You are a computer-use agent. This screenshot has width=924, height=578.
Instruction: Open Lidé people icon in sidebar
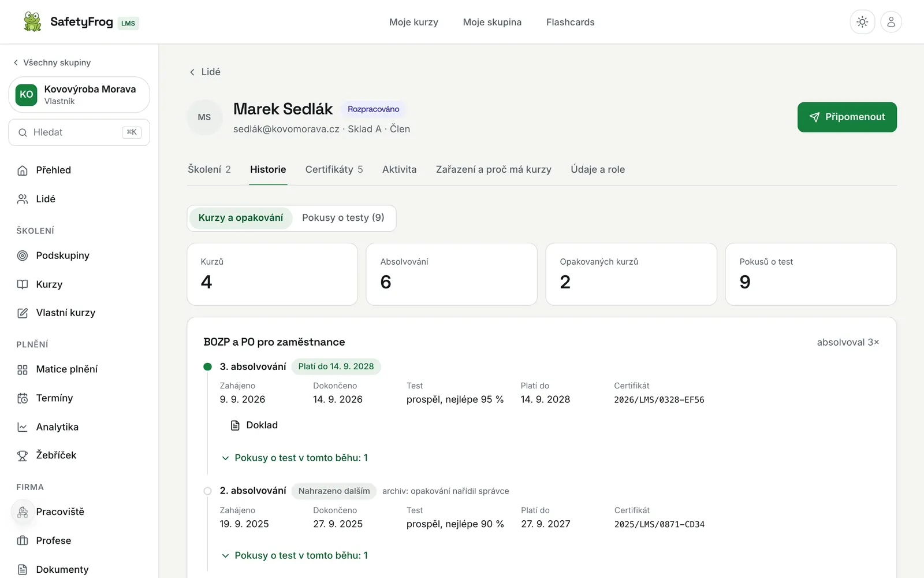click(23, 199)
